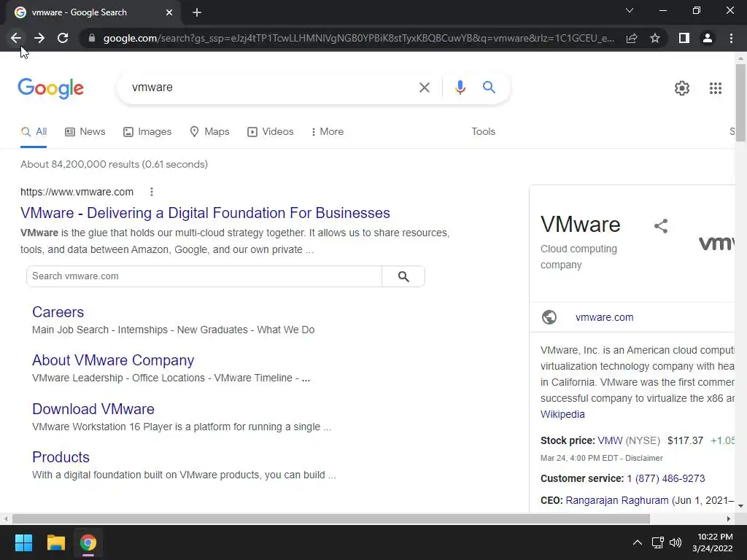
Task: Switch to Images results tab
Action: (x=147, y=132)
